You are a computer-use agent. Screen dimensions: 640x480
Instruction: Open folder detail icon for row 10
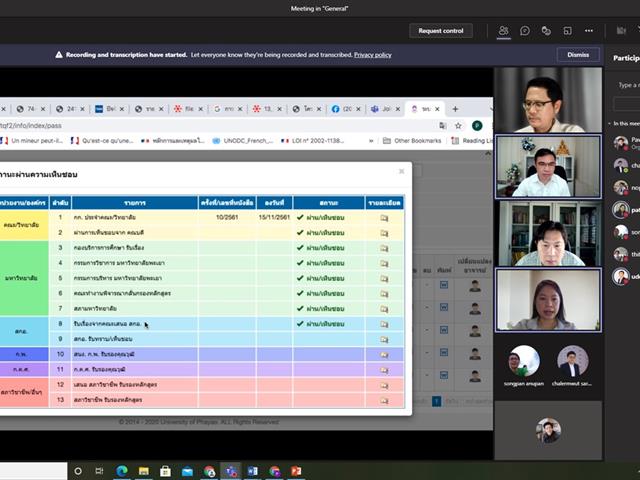[x=384, y=354]
